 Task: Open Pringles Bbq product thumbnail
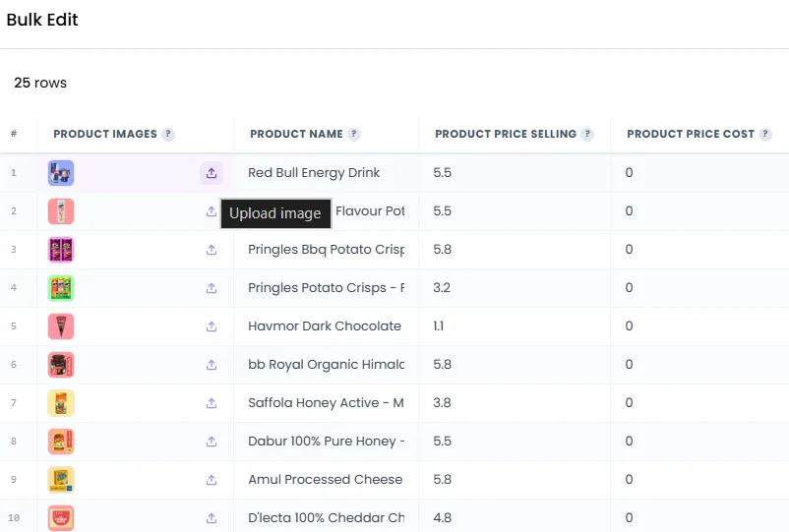[61, 250]
